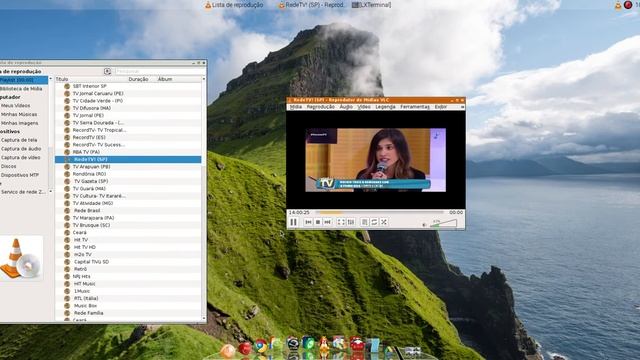Select Playlist in the sidebar

[x=24, y=80]
